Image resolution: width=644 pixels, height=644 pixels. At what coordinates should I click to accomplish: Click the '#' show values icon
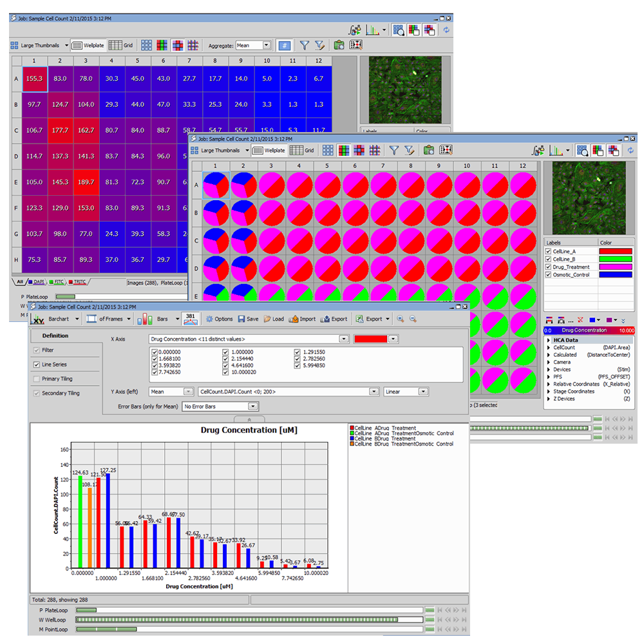(284, 45)
